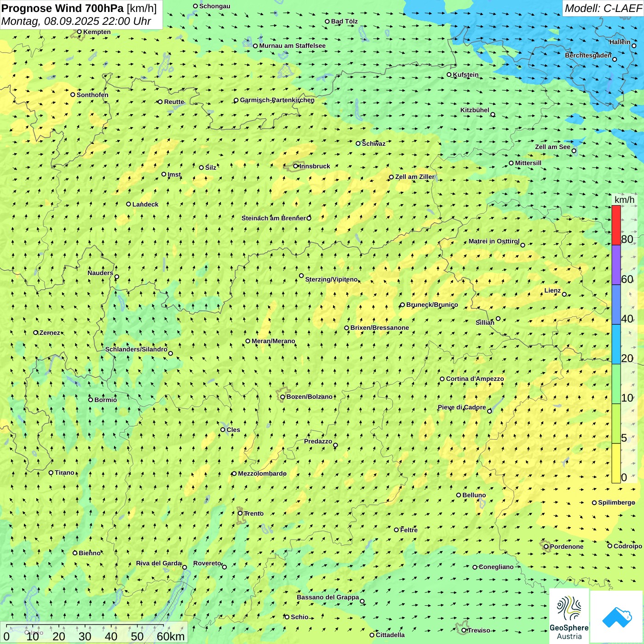Click the 'Mittersill' label

[528, 163]
